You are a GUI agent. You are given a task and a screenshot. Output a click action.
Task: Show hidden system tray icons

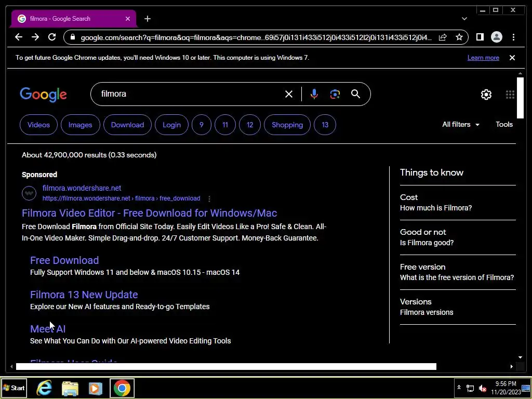(459, 388)
